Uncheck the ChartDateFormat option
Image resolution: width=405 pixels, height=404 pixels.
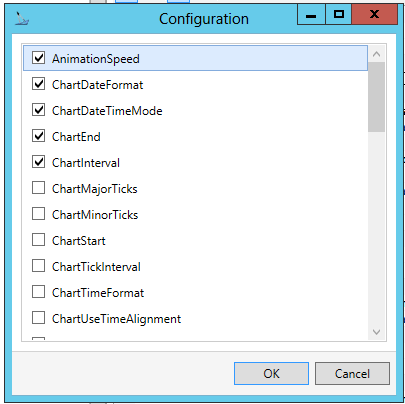(39, 84)
